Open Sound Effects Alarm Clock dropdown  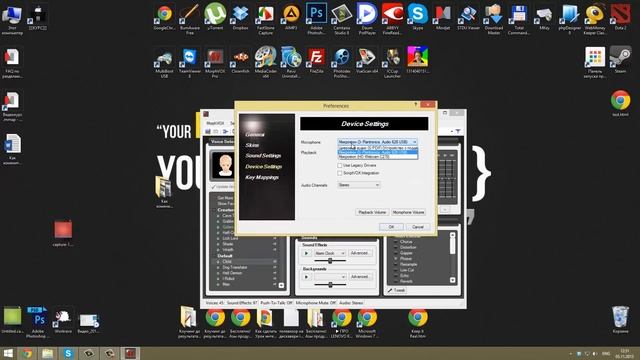click(x=330, y=253)
